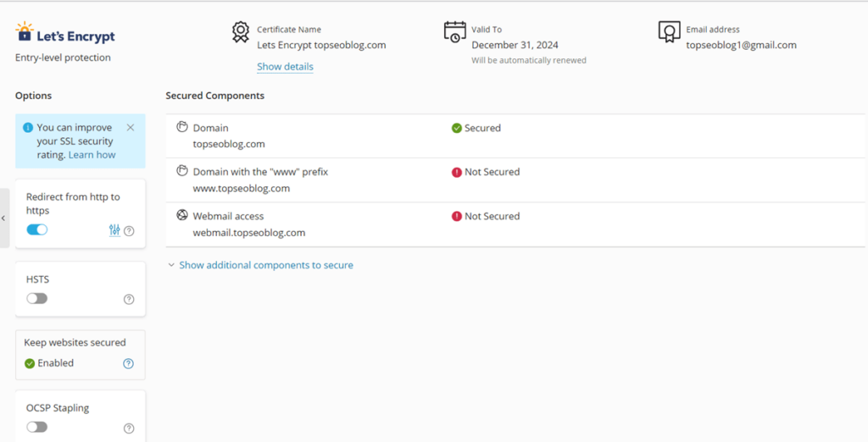This screenshot has height=442, width=868.
Task: Click the December 31, 2024 date
Action: click(x=515, y=46)
